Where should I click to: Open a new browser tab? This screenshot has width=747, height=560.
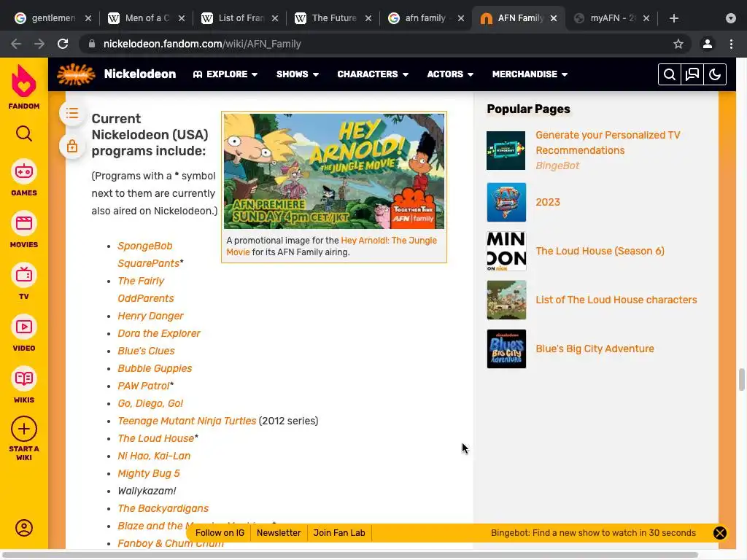[673, 18]
